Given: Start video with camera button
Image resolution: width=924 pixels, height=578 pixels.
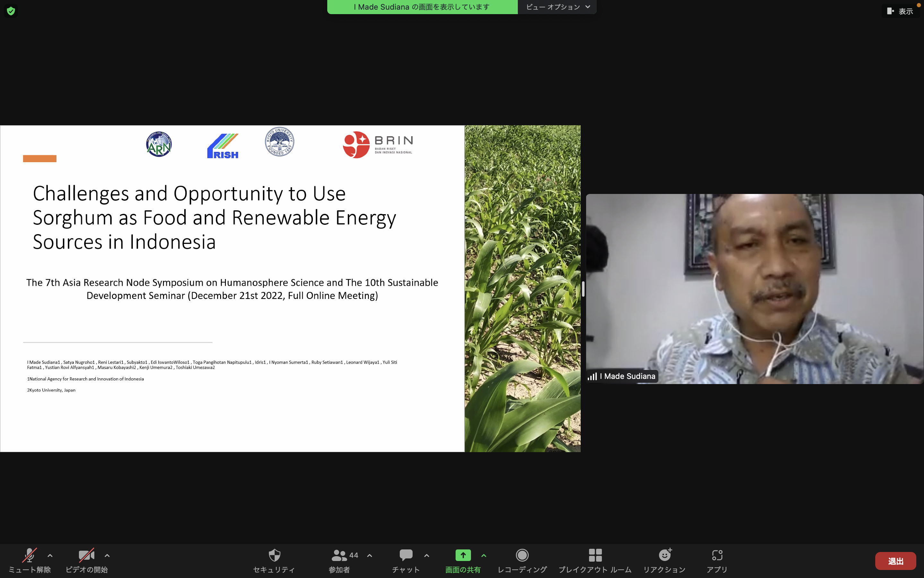Looking at the screenshot, I should (x=87, y=560).
